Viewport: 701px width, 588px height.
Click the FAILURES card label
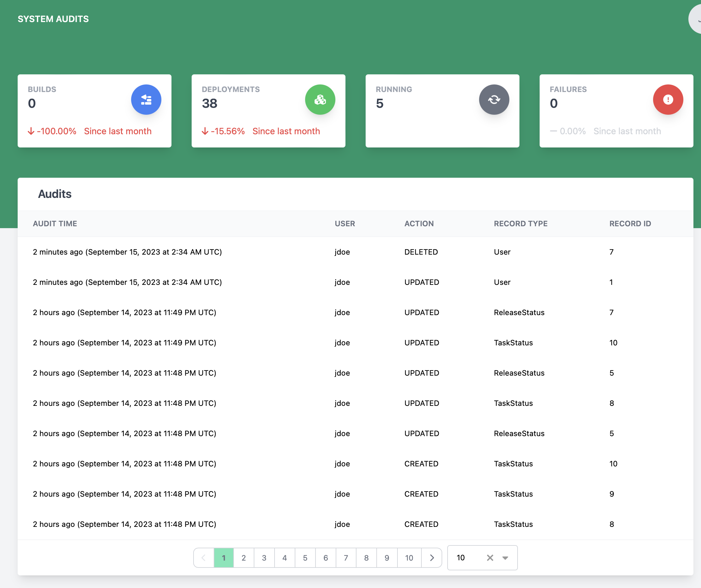coord(568,89)
